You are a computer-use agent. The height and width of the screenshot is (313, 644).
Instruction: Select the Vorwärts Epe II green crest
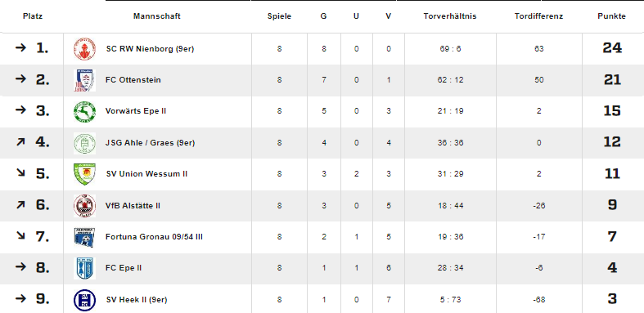pos(84,112)
